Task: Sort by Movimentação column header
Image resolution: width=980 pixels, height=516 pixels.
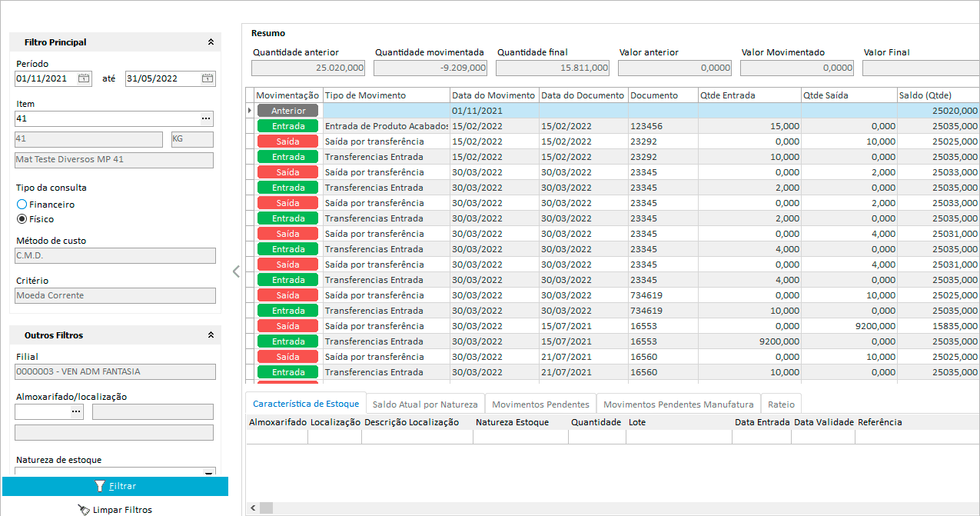Action: pos(287,95)
